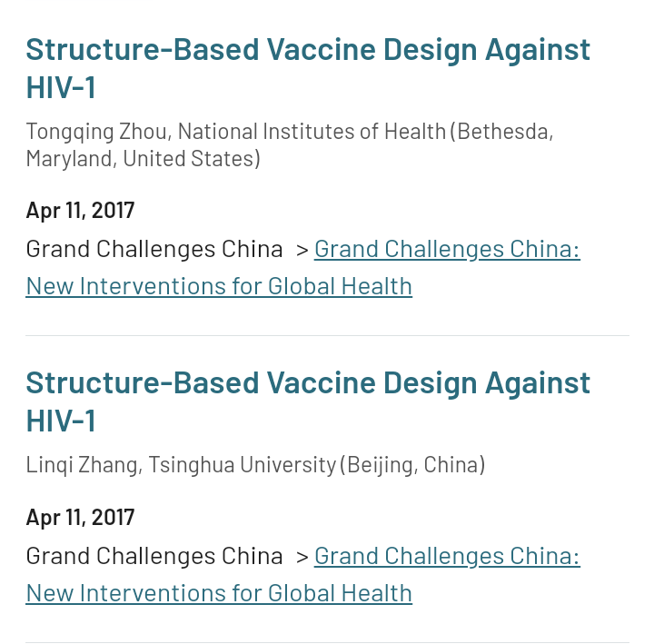Click the '>' breadcrumb separator in second entry
Screen dimensions: 654x644
coord(302,556)
